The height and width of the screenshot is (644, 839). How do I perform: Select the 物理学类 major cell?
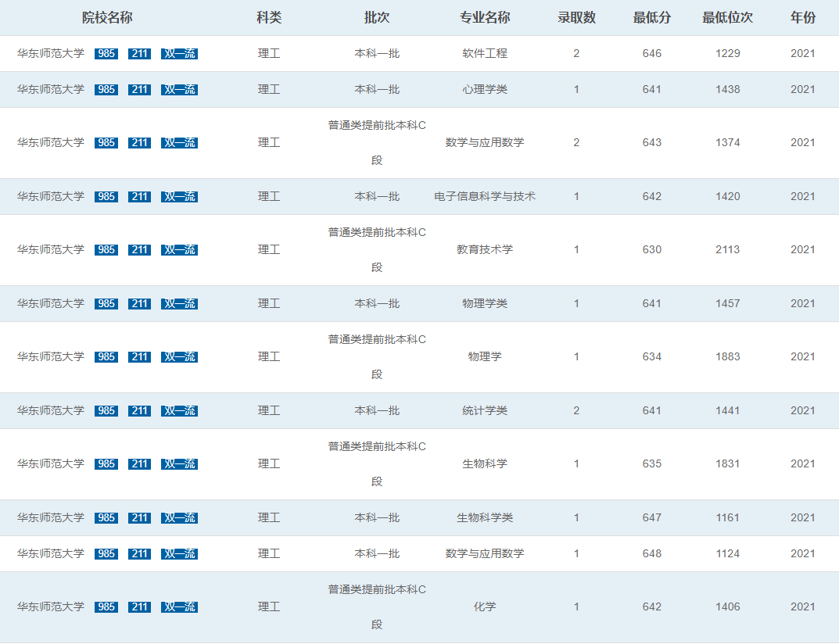(485, 303)
